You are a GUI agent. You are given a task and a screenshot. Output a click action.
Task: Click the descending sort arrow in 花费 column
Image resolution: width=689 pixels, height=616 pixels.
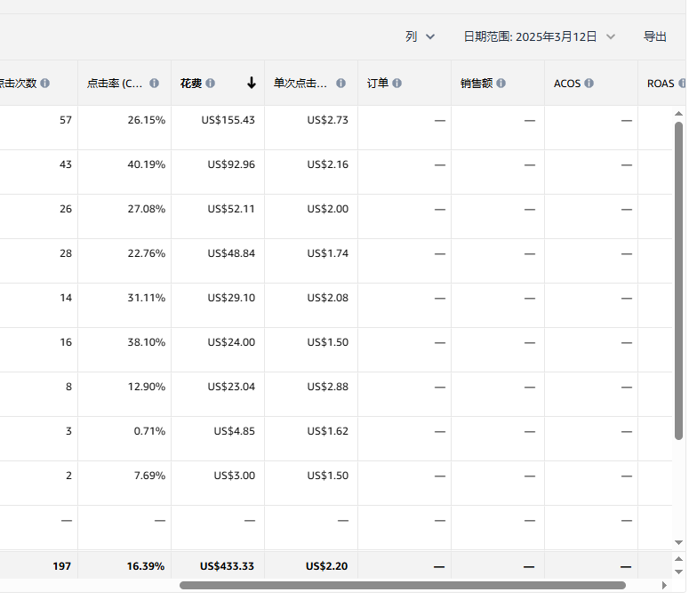tap(252, 83)
